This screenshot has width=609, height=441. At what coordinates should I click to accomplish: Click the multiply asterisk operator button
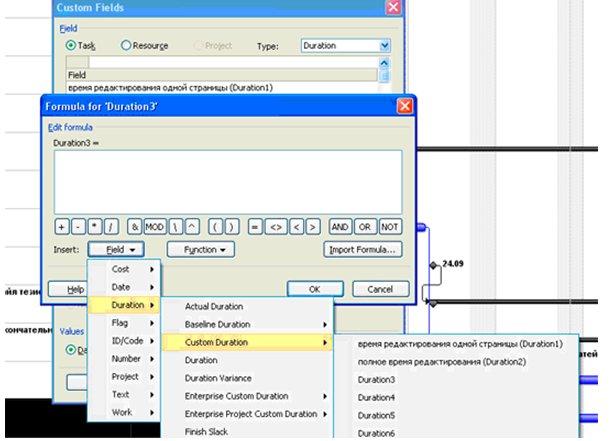95,227
